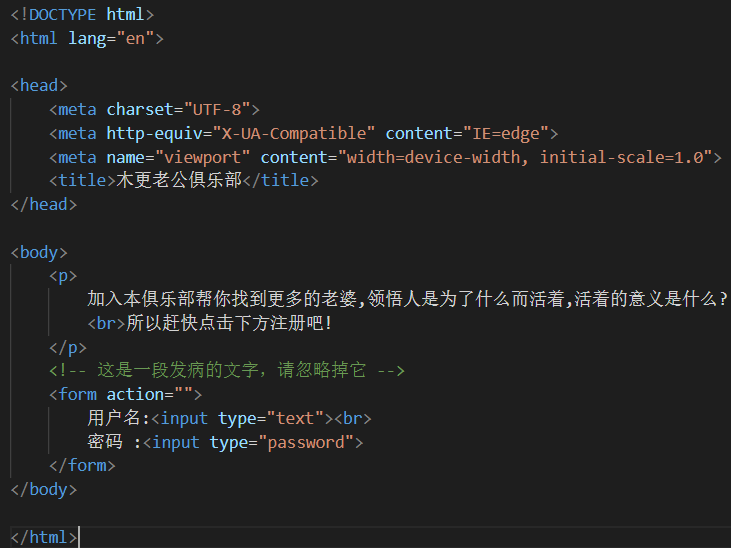Place cursor on the closing html tag

point(43,537)
